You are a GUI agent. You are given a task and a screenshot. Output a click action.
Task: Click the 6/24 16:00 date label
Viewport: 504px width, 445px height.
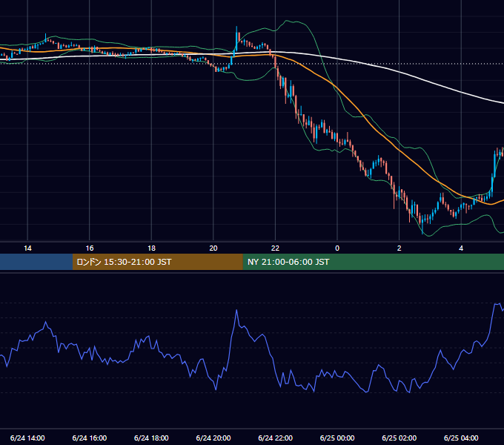pyautogui.click(x=90, y=438)
